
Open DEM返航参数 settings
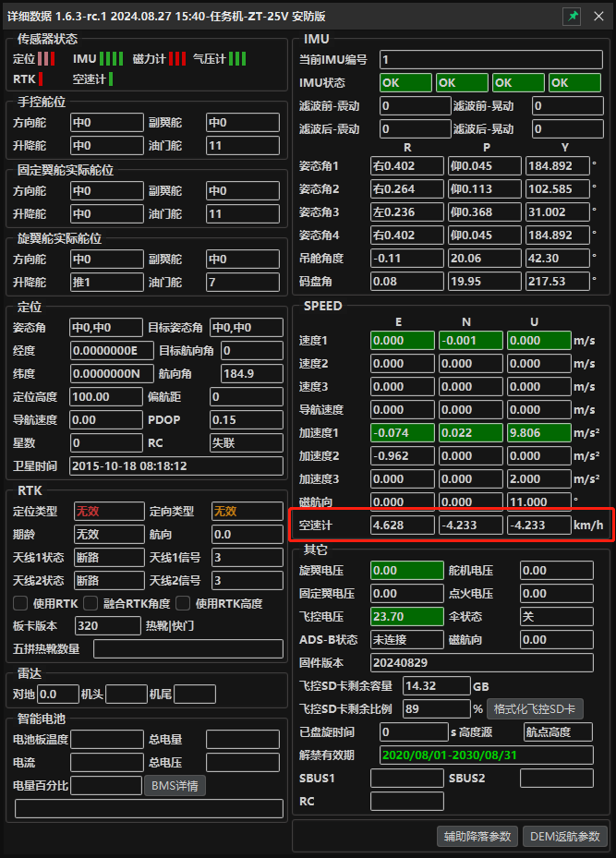(565, 836)
